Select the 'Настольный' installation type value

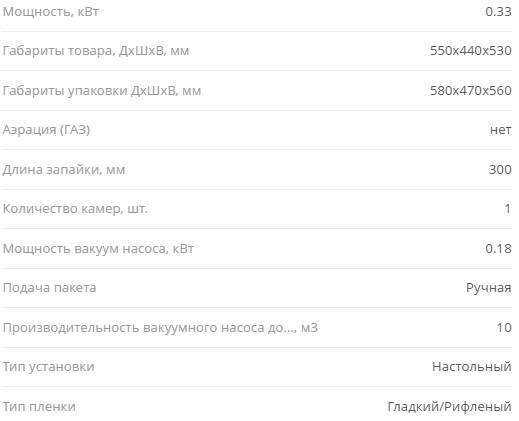coord(472,367)
